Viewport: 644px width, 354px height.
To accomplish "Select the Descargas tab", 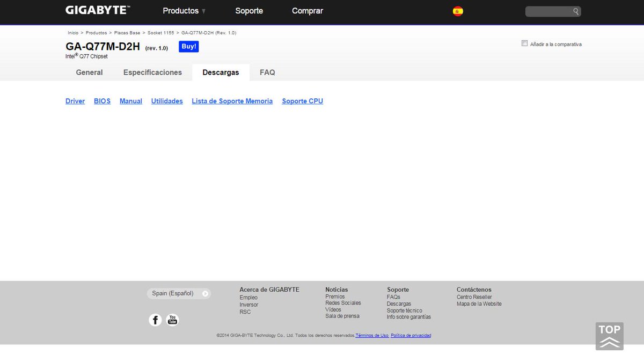I will pos(221,73).
